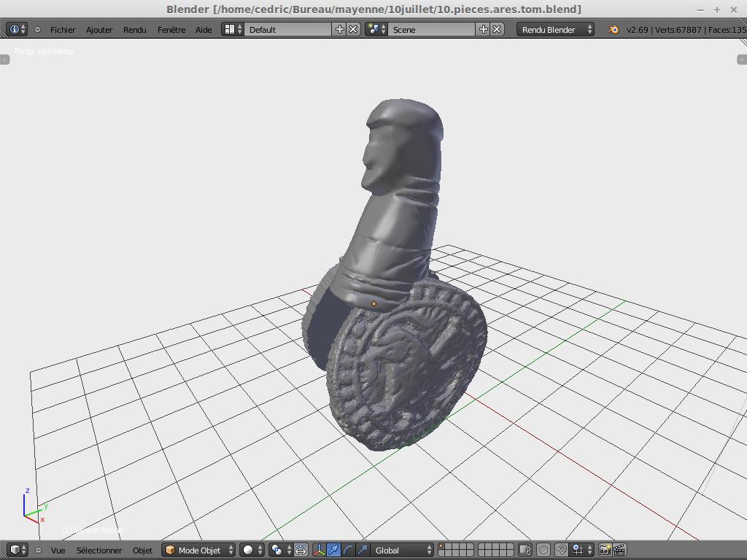Open the Mode Objet dropdown
This screenshot has width=747, height=560.
coord(199,550)
